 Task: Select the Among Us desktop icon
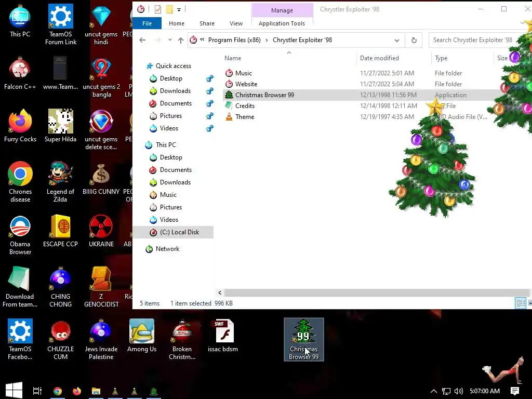[x=142, y=336]
